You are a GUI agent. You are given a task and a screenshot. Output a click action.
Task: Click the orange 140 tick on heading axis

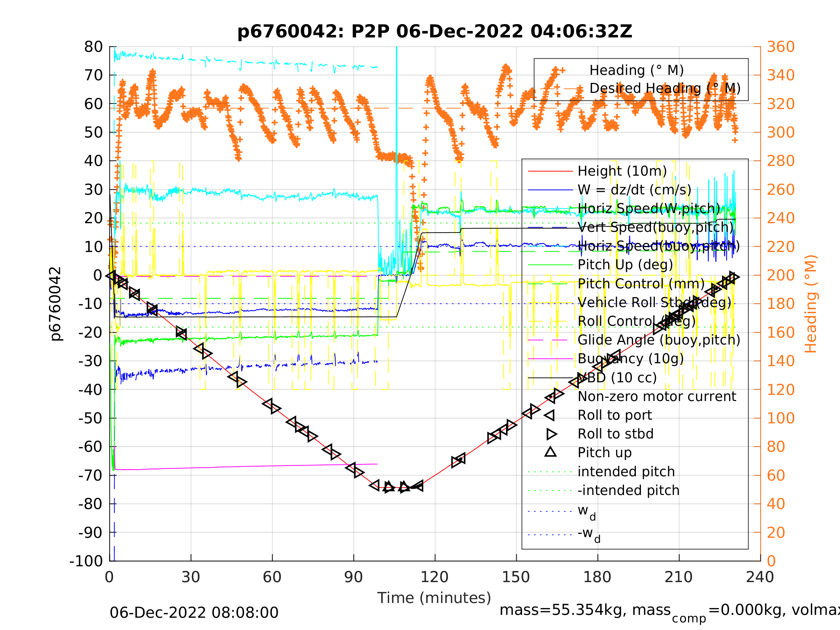pos(781,361)
